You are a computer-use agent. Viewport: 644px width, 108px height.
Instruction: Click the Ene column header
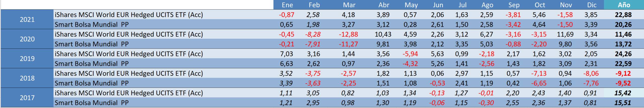click(287, 5)
